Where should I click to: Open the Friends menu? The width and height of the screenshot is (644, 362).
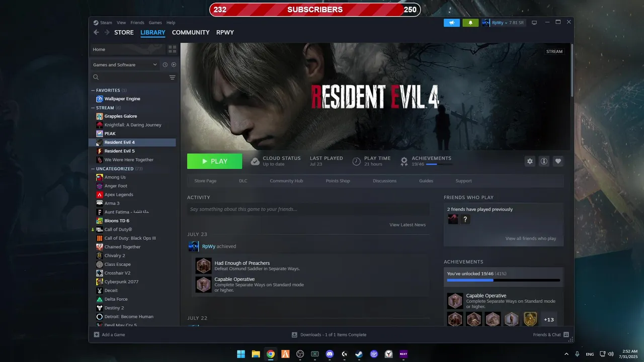pyautogui.click(x=137, y=23)
